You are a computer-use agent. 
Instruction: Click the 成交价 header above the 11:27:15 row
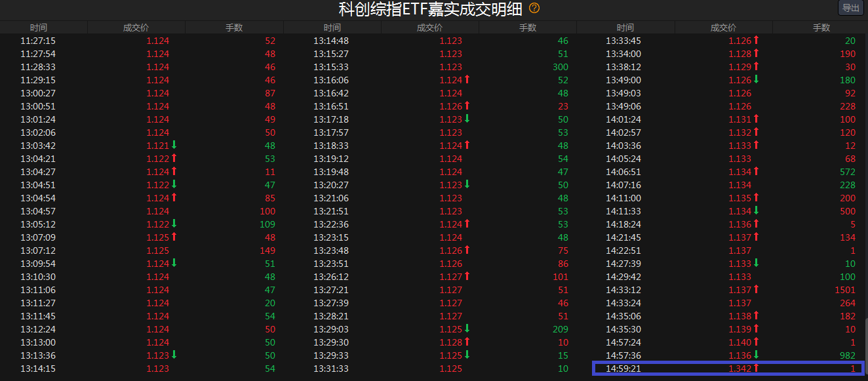[x=136, y=28]
